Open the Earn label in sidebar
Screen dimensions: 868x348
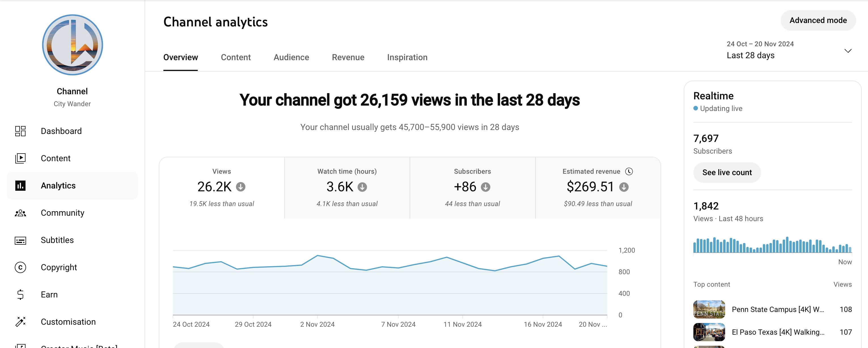(x=49, y=295)
